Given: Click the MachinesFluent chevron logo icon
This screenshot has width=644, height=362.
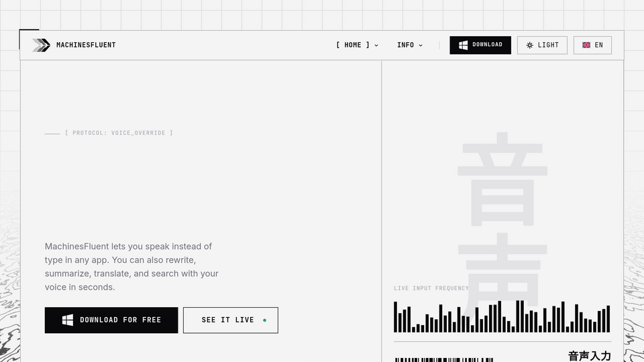Looking at the screenshot, I should (41, 45).
